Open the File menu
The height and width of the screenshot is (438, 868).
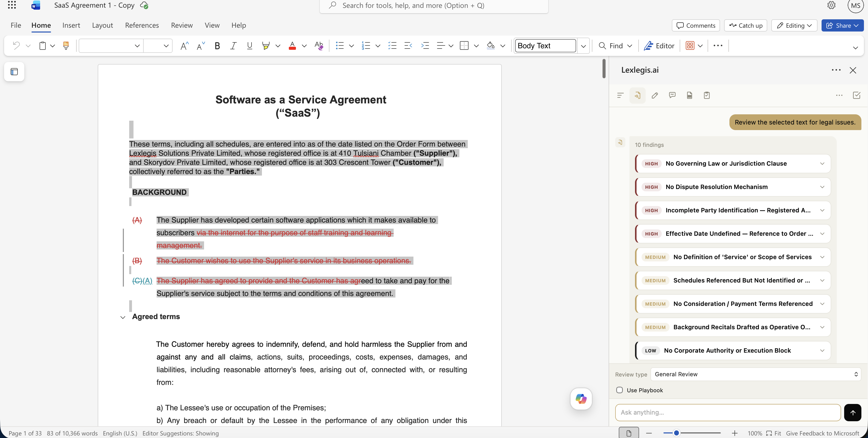coord(15,25)
